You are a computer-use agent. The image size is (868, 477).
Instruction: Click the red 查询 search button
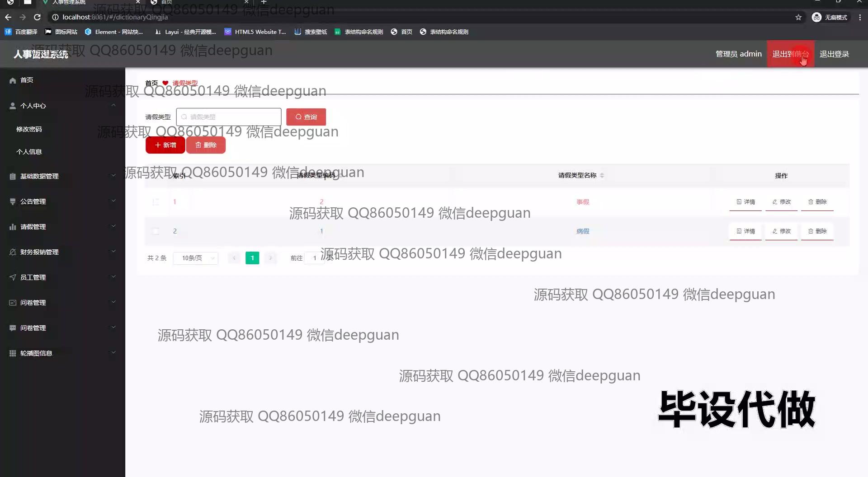(306, 117)
